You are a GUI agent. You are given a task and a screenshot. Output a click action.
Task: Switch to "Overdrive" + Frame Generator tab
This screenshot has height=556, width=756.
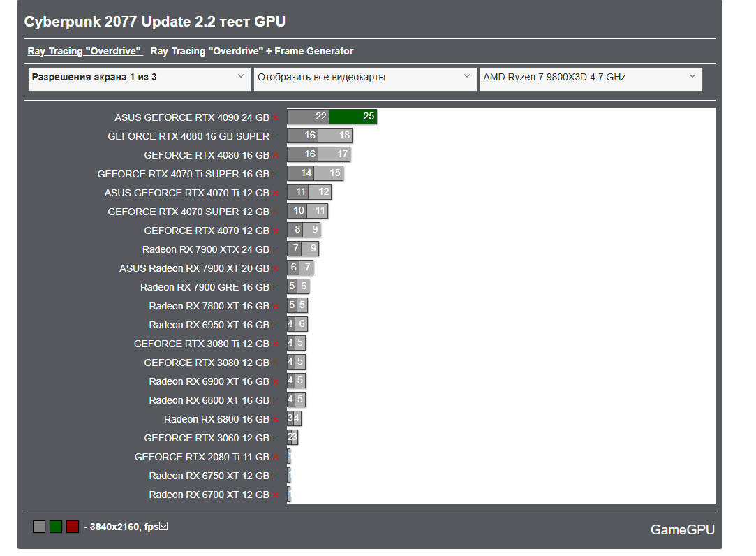pos(252,51)
